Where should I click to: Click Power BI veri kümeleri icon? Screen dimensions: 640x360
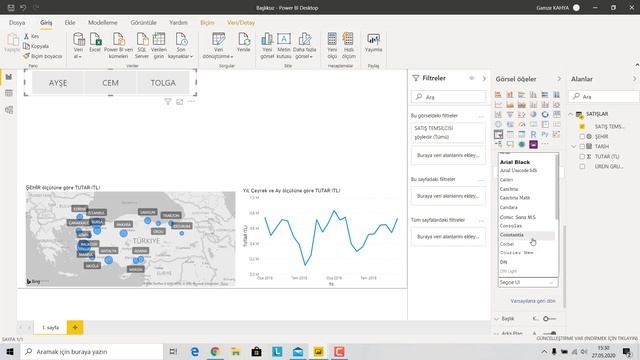click(119, 40)
